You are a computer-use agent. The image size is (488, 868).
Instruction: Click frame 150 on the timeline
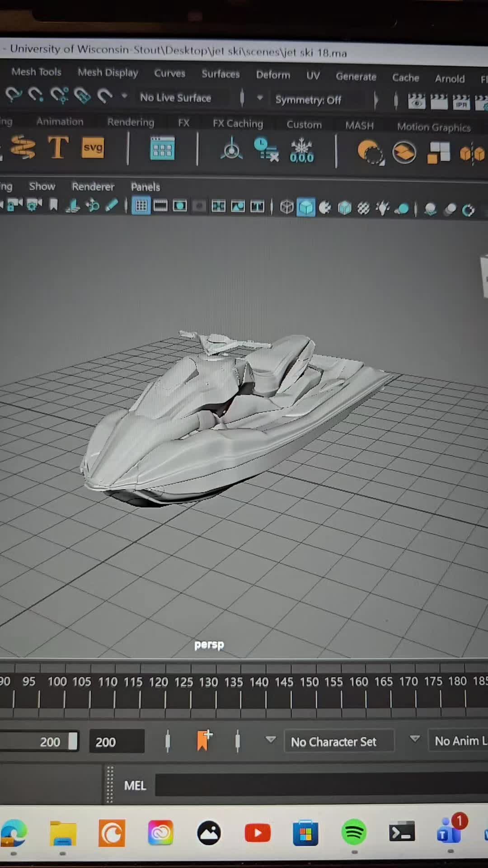pyautogui.click(x=309, y=682)
